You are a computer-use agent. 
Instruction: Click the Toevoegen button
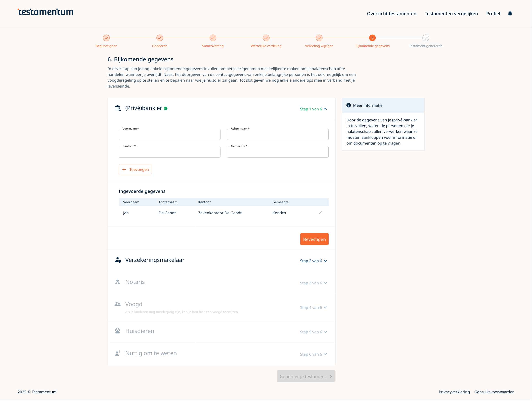[135, 170]
